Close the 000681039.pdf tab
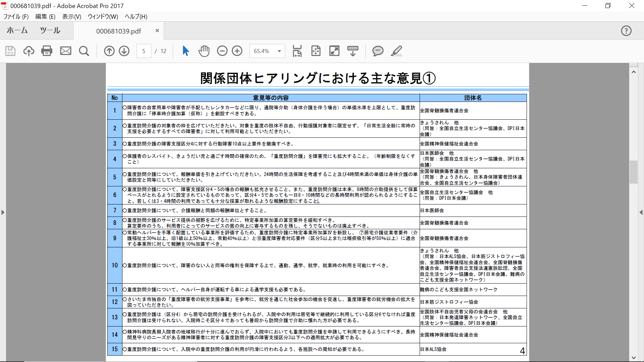This screenshot has width=644, height=362. coord(157,31)
